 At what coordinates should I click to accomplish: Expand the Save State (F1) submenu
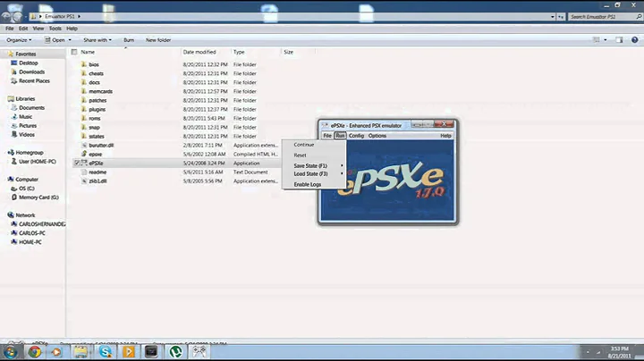click(x=342, y=165)
